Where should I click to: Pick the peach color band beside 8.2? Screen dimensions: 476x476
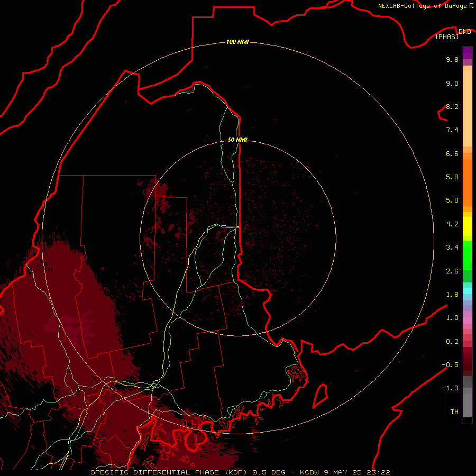(x=467, y=108)
